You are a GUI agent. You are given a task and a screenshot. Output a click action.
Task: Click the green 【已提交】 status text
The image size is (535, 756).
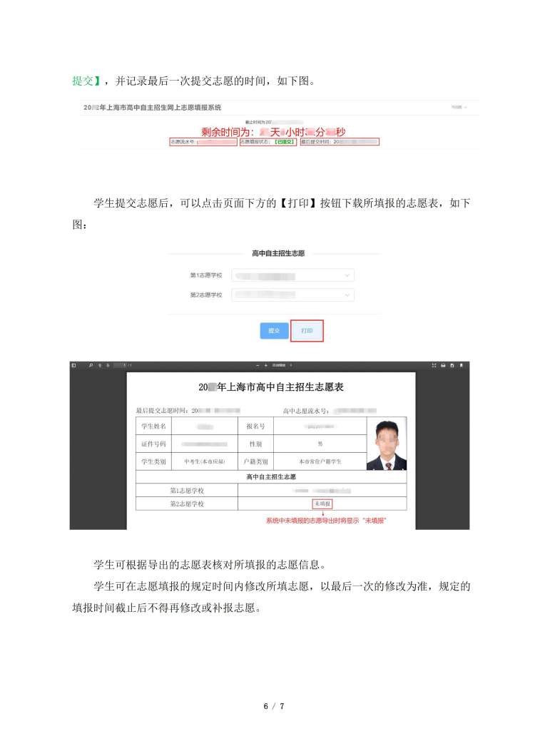pos(284,142)
